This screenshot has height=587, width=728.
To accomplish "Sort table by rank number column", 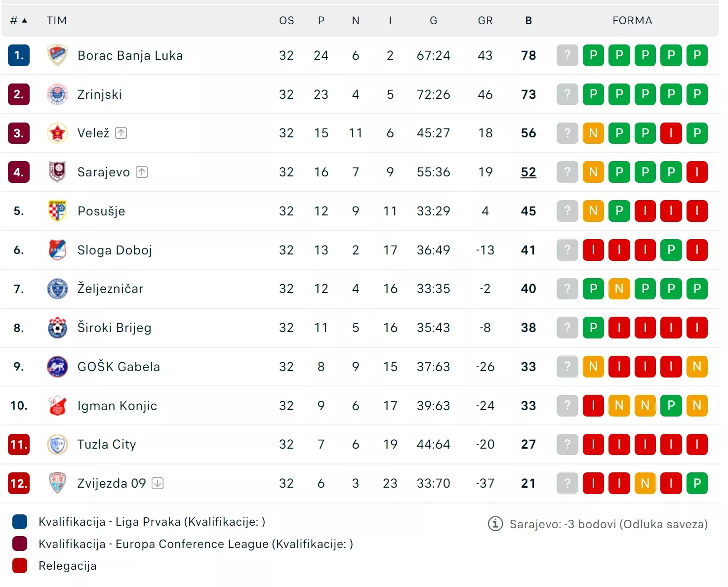I will (x=18, y=21).
